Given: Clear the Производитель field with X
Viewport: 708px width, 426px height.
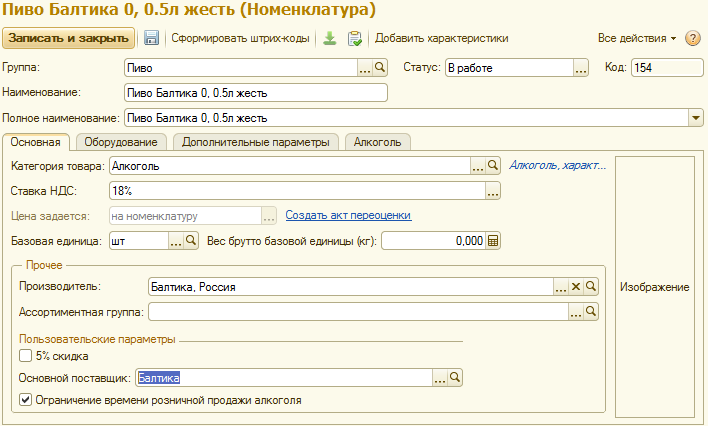Looking at the screenshot, I should (x=576, y=287).
